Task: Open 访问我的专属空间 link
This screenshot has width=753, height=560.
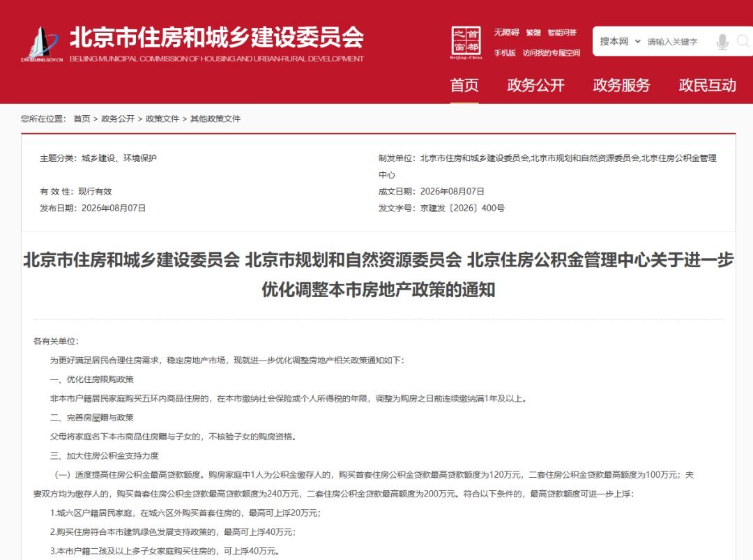Action: click(x=552, y=52)
